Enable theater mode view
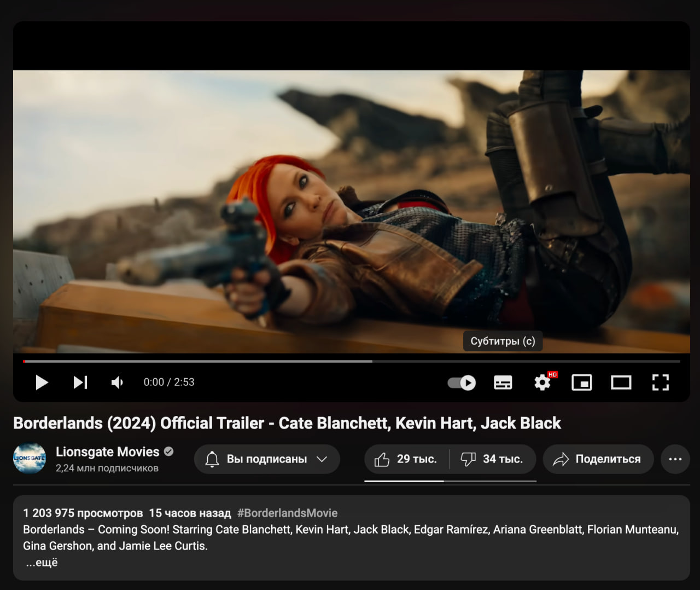The height and width of the screenshot is (590, 700). [621, 383]
